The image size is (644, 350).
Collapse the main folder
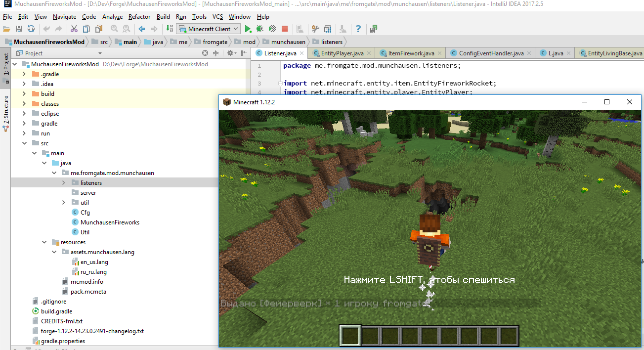pos(34,153)
